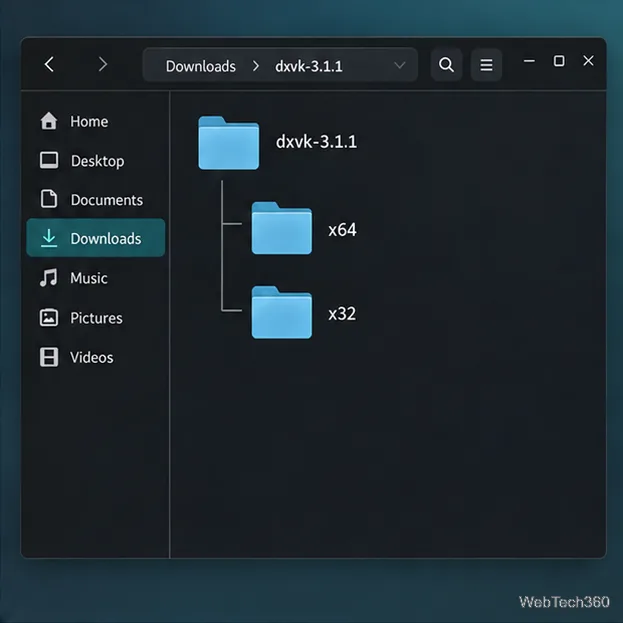Maximize the file manager window
Screen dimensions: 623x623
pos(559,61)
